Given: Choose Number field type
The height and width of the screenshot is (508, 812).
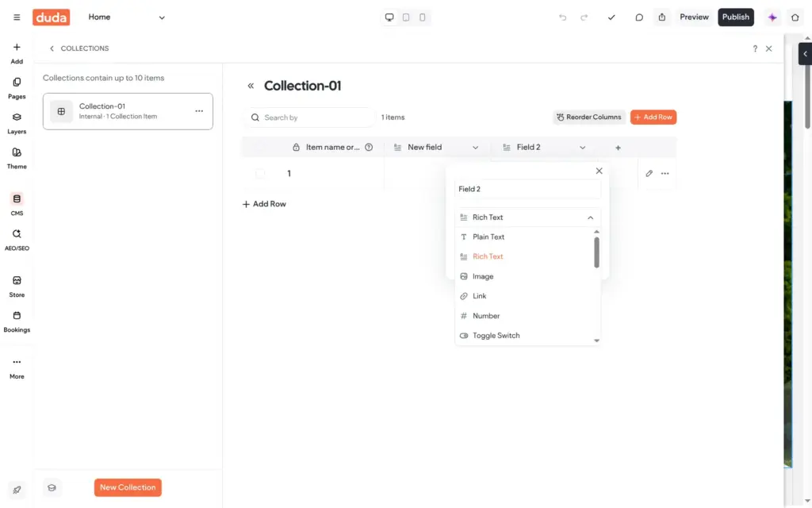Looking at the screenshot, I should coord(525,316).
